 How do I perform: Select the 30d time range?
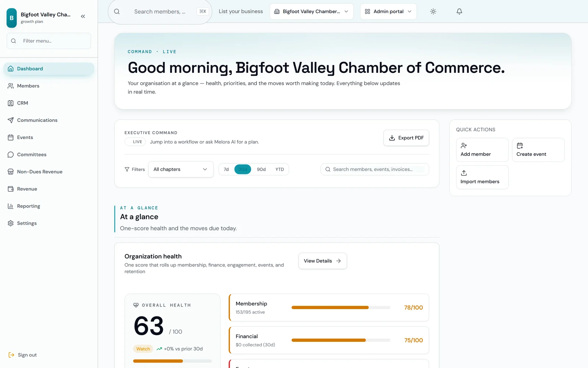243,169
